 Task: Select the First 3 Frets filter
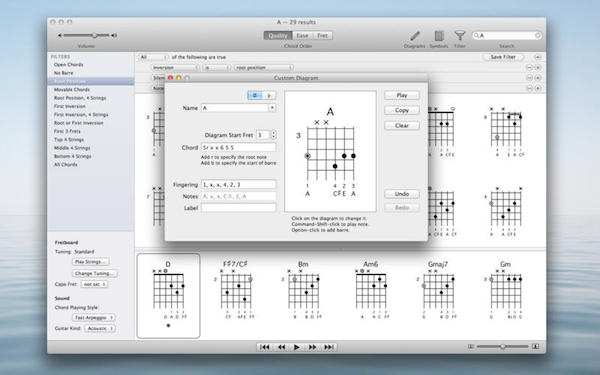click(x=67, y=131)
